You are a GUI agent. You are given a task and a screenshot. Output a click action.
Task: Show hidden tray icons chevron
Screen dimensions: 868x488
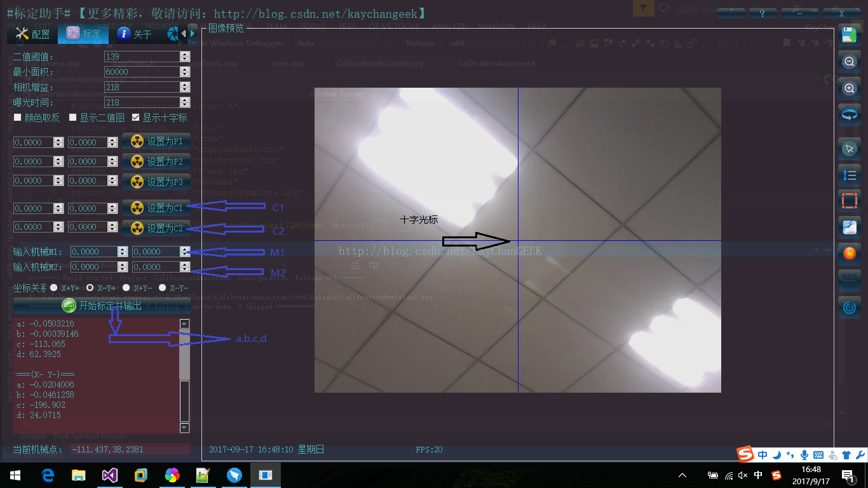682,475
